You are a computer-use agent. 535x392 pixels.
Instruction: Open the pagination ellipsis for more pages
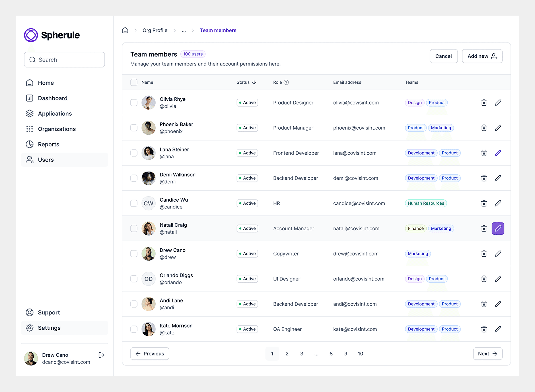tap(316, 353)
